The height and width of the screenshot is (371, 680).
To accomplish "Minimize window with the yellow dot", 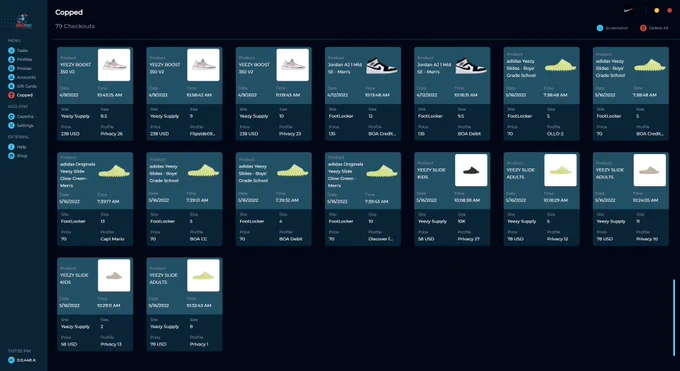I will click(x=657, y=10).
